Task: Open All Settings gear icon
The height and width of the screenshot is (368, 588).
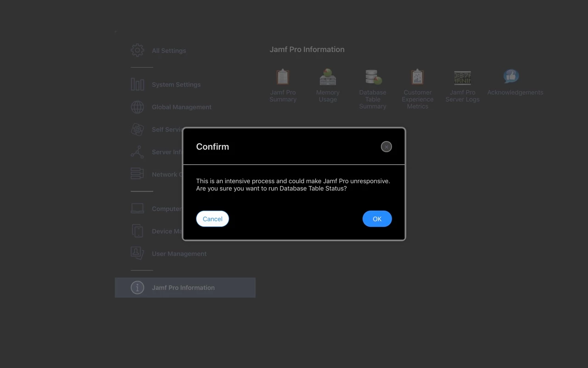Action: pyautogui.click(x=137, y=50)
